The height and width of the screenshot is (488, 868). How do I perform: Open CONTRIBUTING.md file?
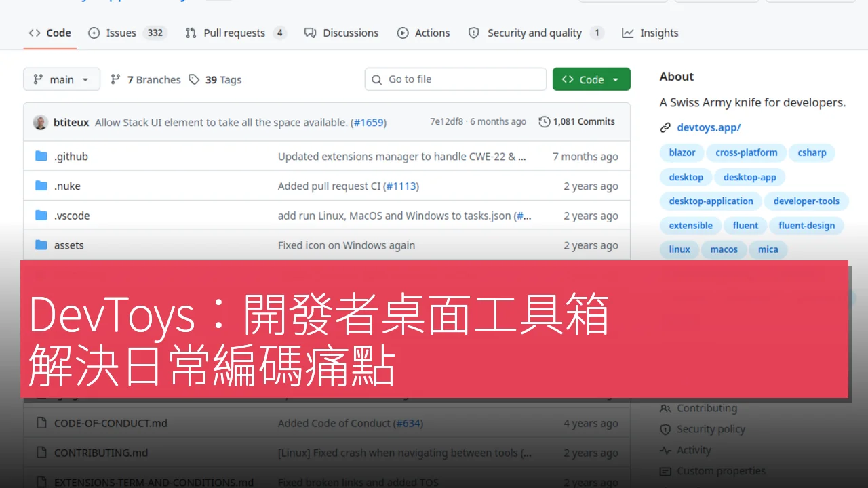tap(101, 453)
